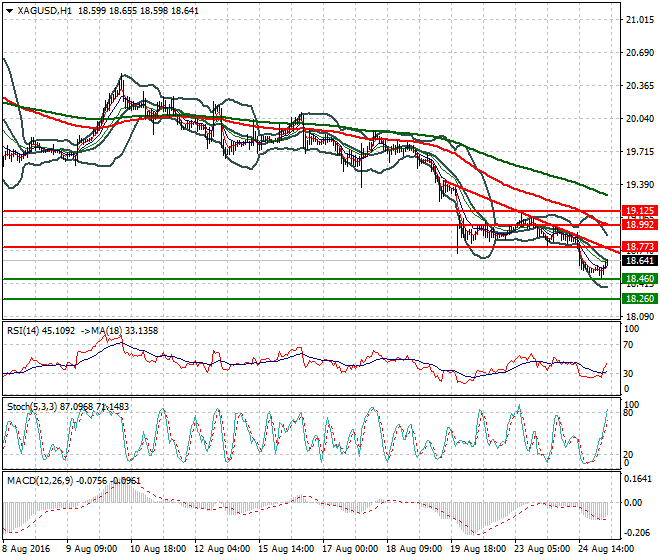The image size is (660, 560).
Task: Select the MACD(12,26,9) indicator label
Action: (x=40, y=481)
